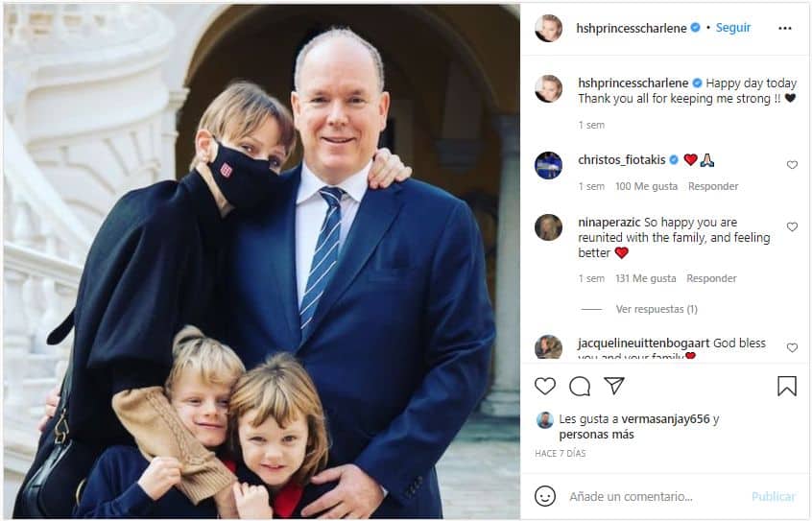Open the vermasanjay656 profile link
The image size is (812, 521).
[x=665, y=419]
